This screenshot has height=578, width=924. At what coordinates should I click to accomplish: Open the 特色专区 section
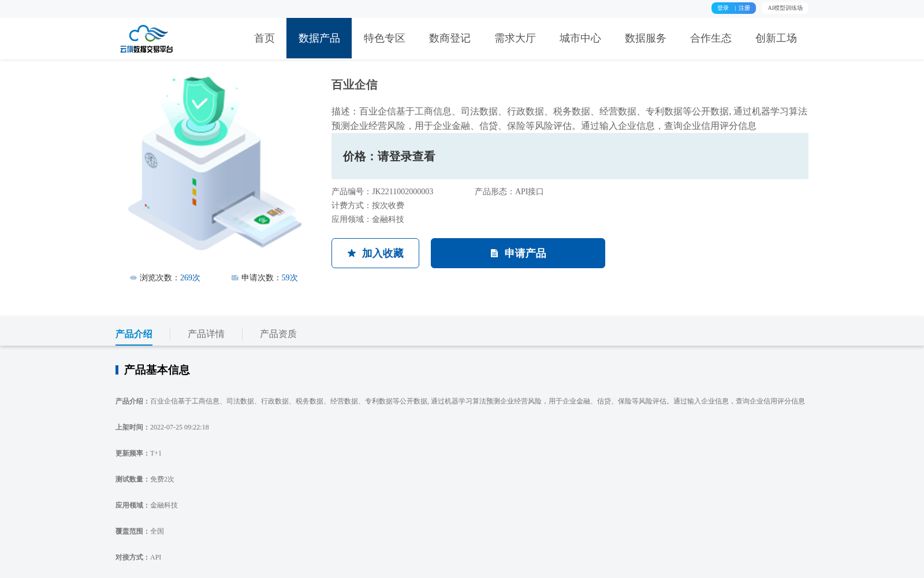384,38
